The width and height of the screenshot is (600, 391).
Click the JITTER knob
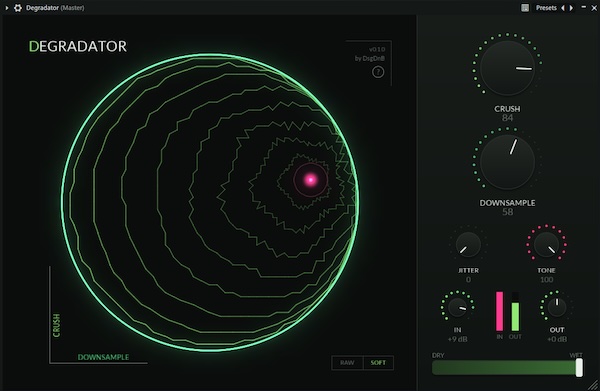click(x=468, y=244)
